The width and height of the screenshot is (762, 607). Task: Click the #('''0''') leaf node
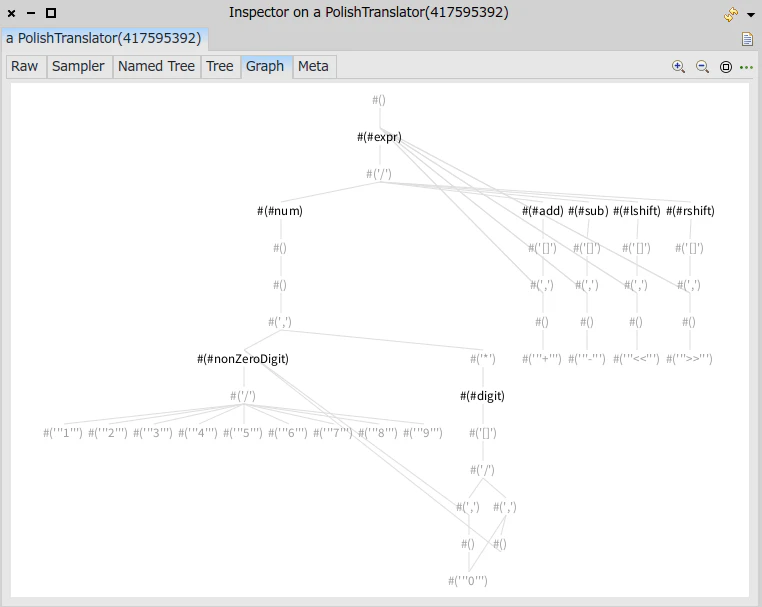pos(468,581)
